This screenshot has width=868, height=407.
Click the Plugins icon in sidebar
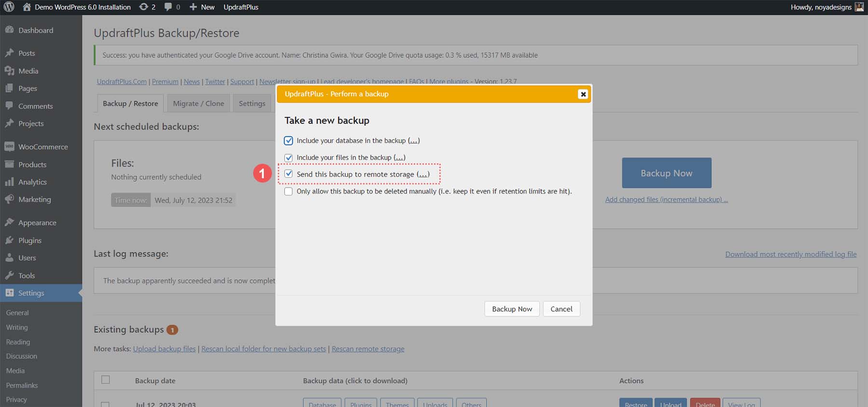coord(9,240)
